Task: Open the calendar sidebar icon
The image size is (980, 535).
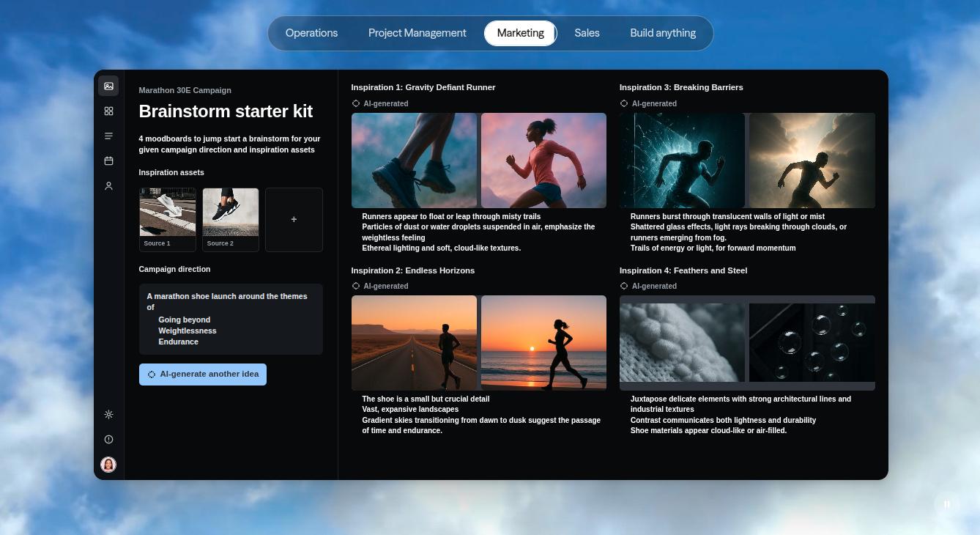Action: click(x=108, y=160)
